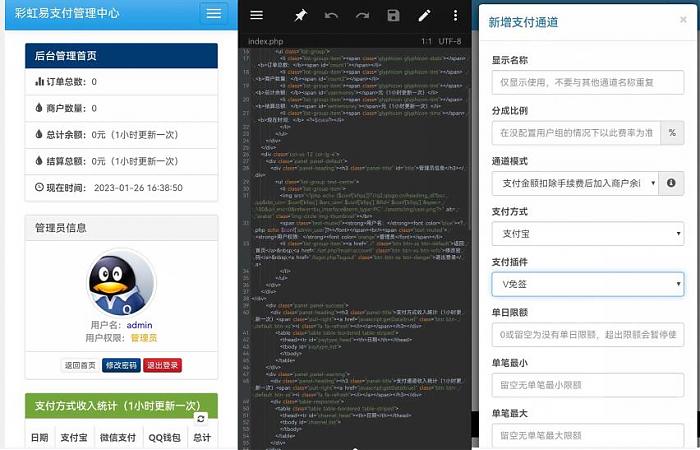700x450 pixels.
Task: Open the 支付方式 dropdown showing 支付宝
Action: coord(587,234)
